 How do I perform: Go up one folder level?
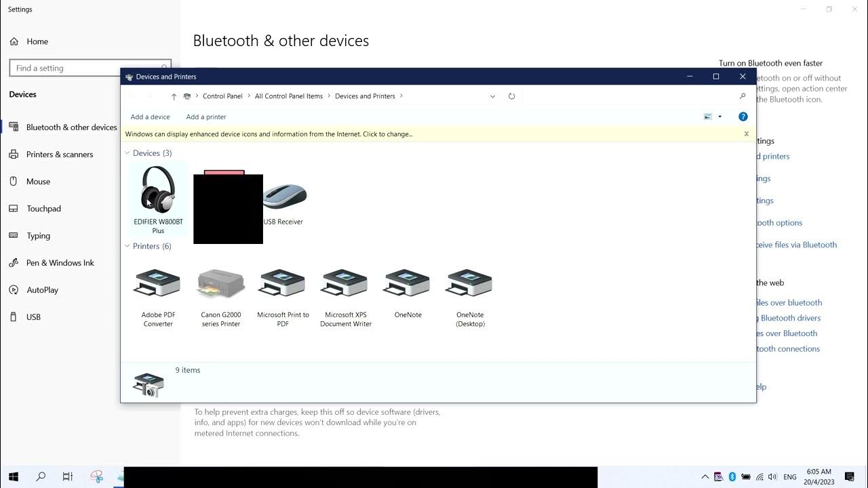pos(174,96)
